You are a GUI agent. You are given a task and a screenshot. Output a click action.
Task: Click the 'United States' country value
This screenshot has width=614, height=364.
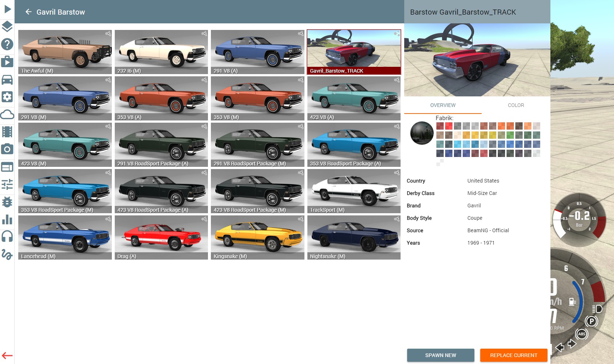pyautogui.click(x=483, y=181)
